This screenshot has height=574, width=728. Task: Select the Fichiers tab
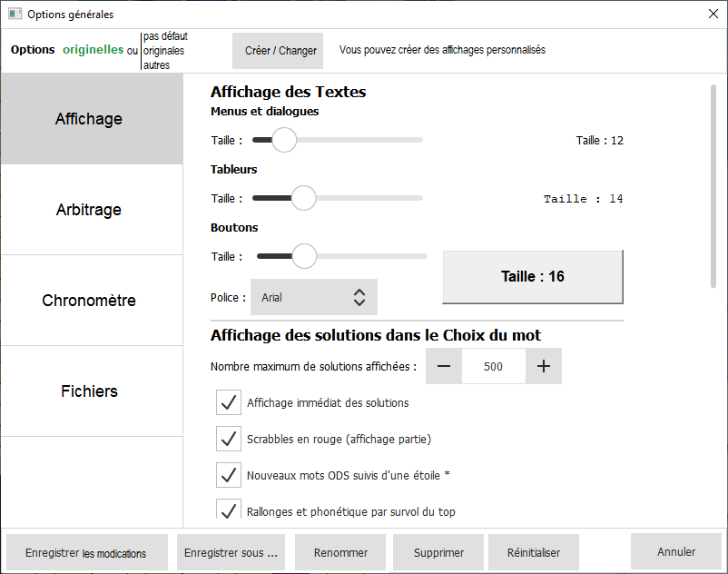tap(89, 391)
